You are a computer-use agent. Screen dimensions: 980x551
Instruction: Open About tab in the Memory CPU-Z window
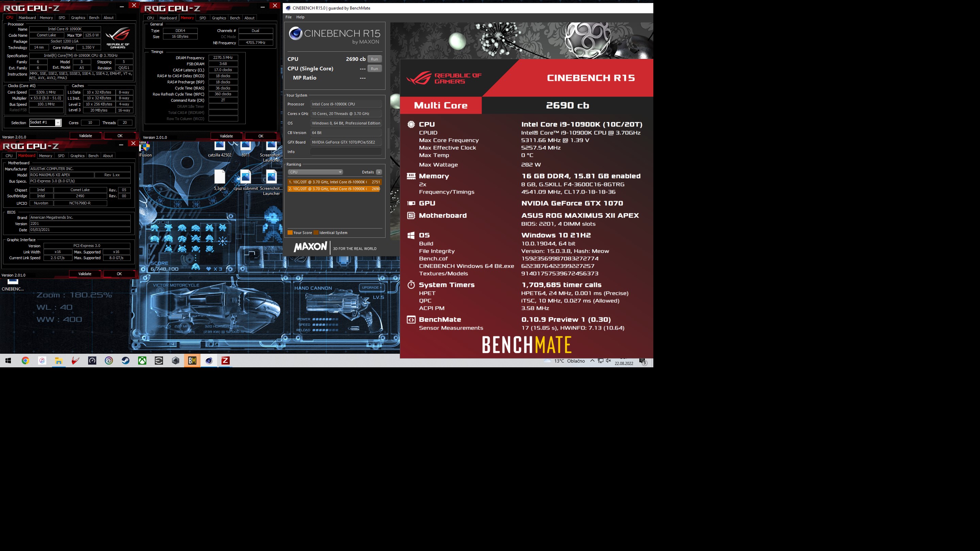tap(249, 18)
